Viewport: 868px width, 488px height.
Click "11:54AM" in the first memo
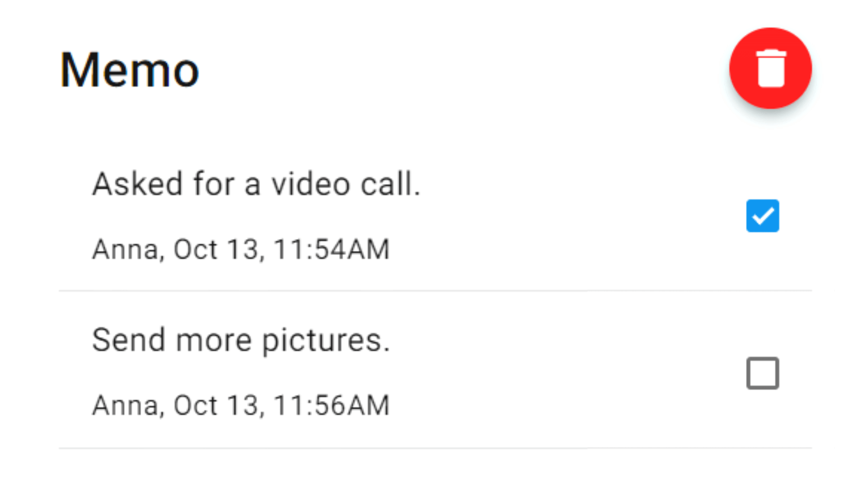(332, 249)
